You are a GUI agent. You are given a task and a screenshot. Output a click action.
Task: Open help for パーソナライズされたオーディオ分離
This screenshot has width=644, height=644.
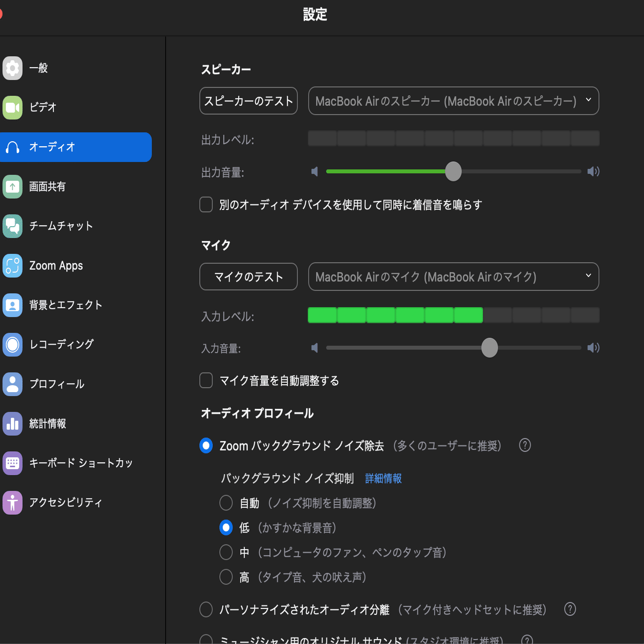click(570, 609)
